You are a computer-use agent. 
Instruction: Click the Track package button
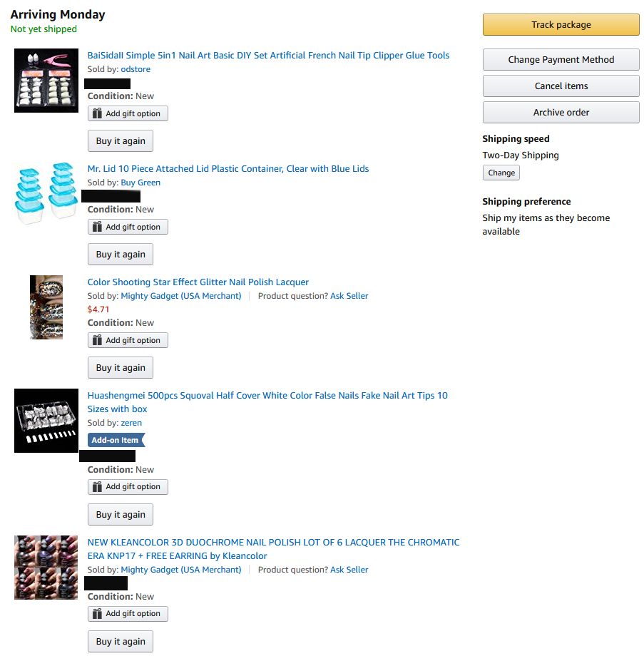(561, 25)
